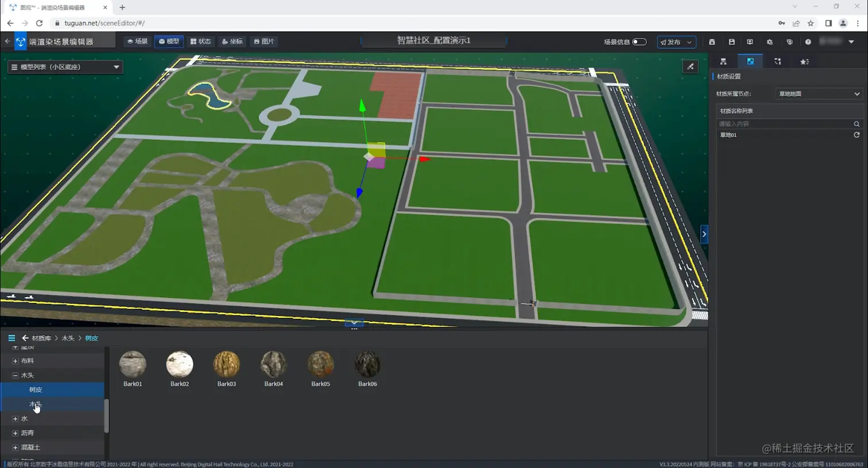Click the search magnifier in material list
This screenshot has width=868, height=468.
(857, 124)
